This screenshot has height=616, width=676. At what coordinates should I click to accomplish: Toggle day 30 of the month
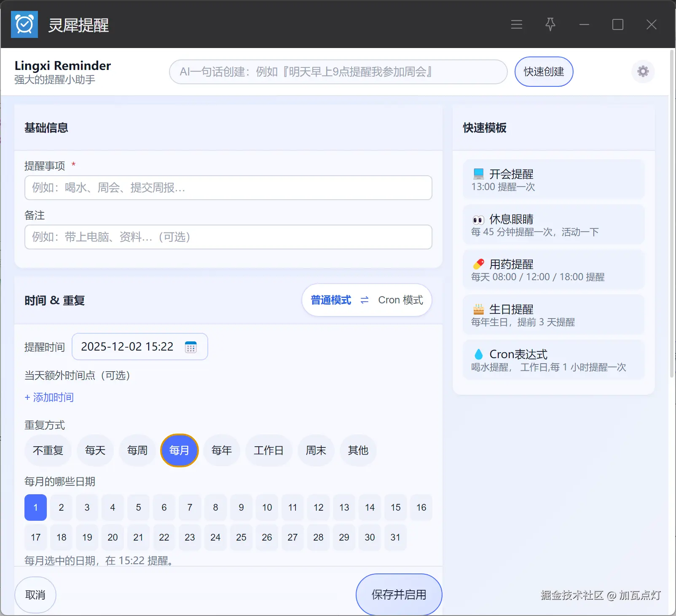(x=370, y=537)
